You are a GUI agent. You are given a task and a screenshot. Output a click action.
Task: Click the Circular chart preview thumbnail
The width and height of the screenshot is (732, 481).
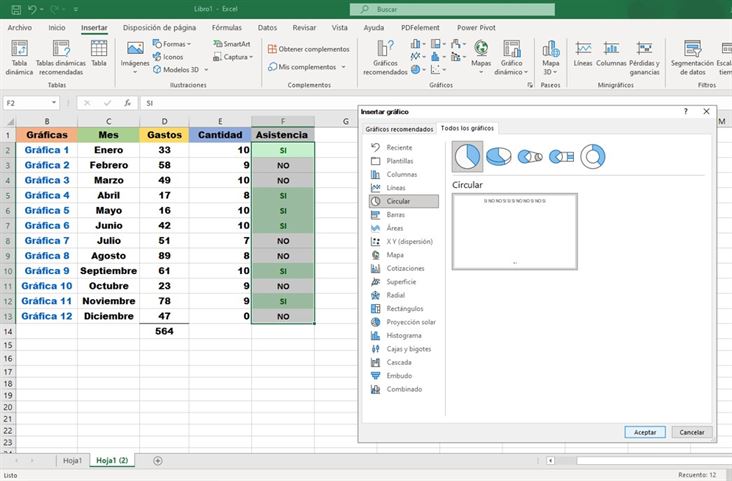pos(514,232)
